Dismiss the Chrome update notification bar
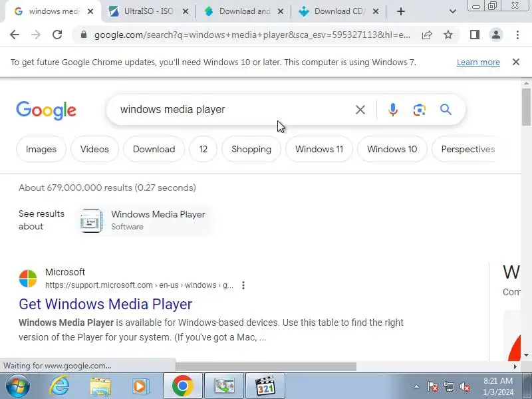Screen dimensions: 532x399 tap(516, 62)
